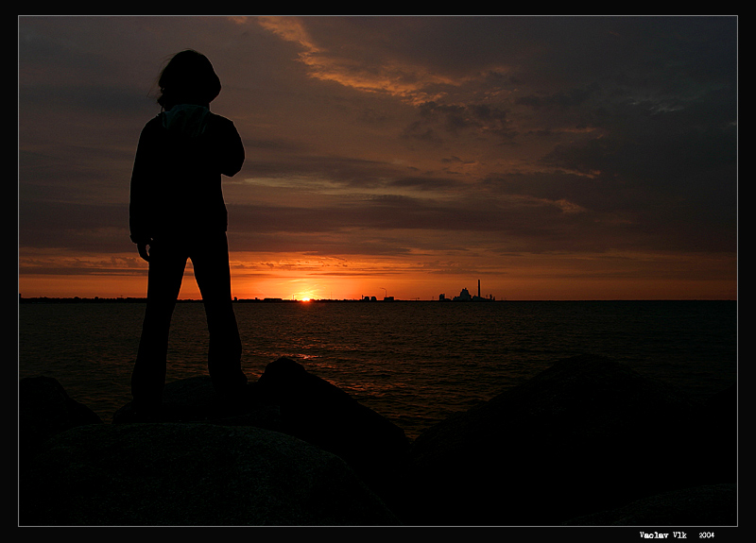Click the silhouetted person's head

click(189, 77)
